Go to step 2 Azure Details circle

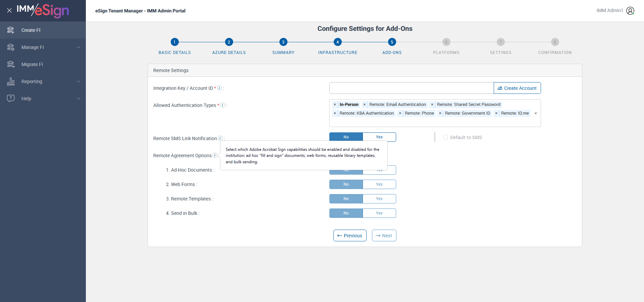click(x=229, y=42)
